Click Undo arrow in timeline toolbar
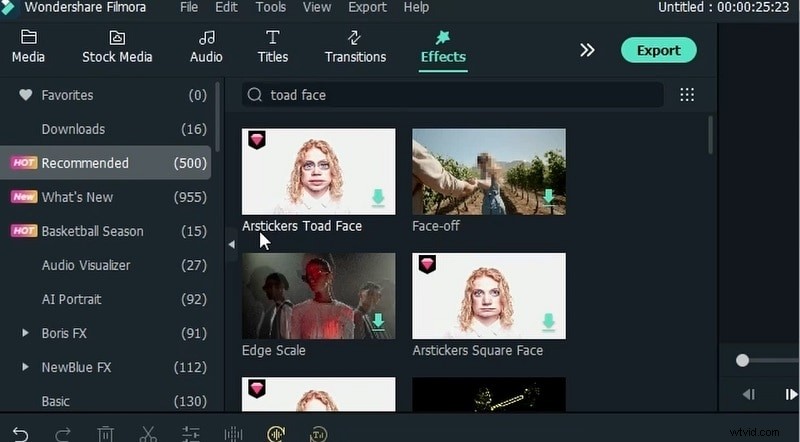 click(20, 434)
